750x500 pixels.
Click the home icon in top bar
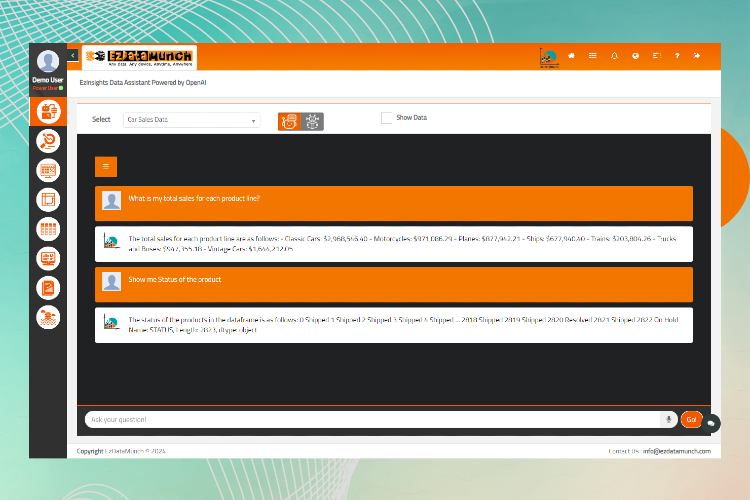tap(571, 56)
